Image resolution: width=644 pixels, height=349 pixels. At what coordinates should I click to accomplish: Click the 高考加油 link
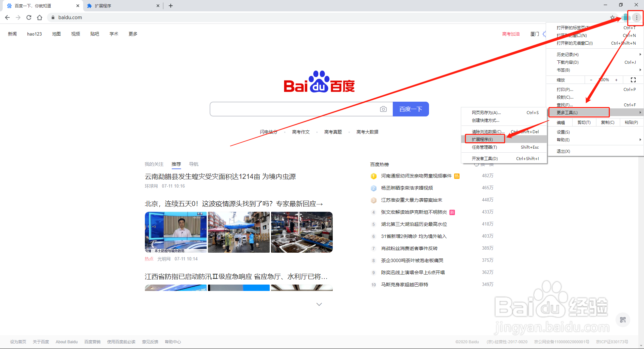tap(511, 34)
